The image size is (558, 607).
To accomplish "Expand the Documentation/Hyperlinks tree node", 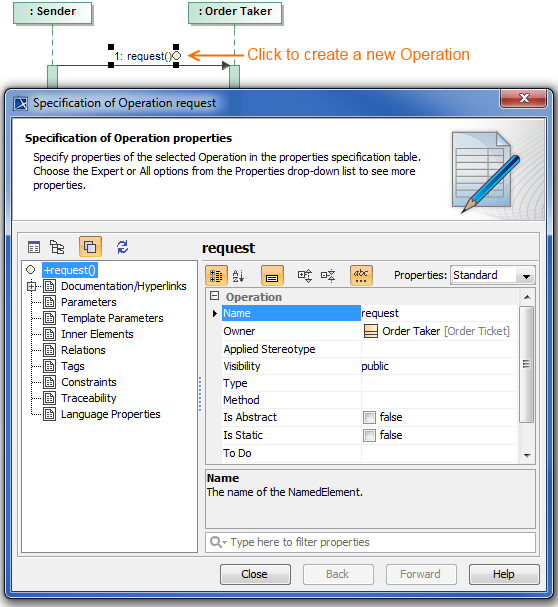I will pos(31,286).
